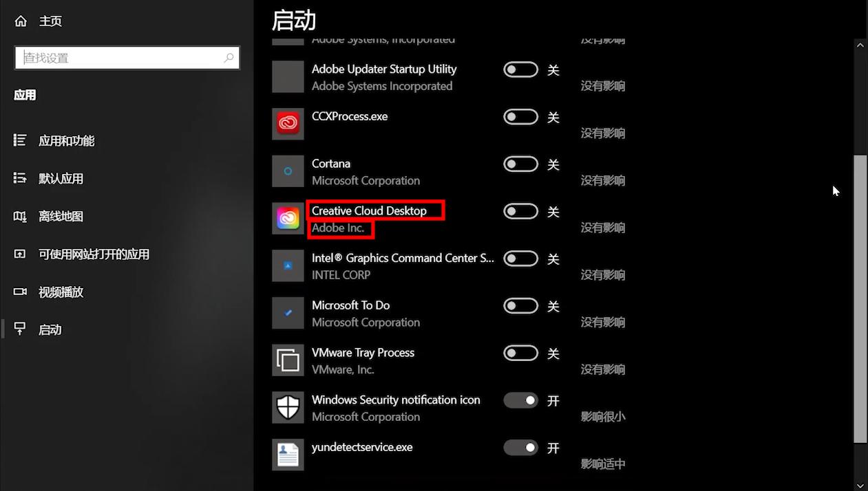868x491 pixels.
Task: Disable Windows Security notification icon toggle
Action: [x=520, y=400]
